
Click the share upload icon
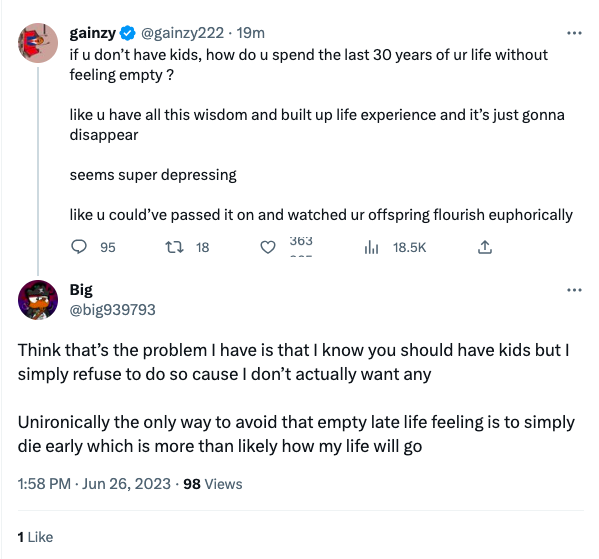pyautogui.click(x=485, y=247)
